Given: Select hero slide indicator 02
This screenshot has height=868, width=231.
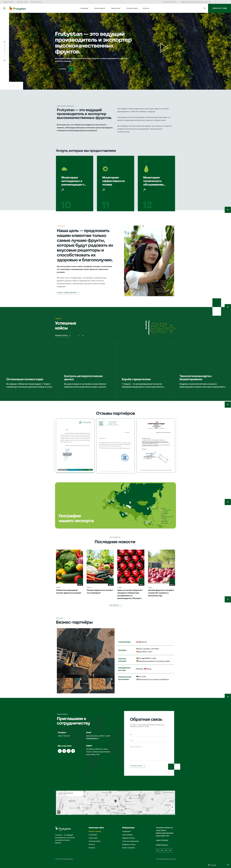Looking at the screenshot, I should [x=4, y=60].
